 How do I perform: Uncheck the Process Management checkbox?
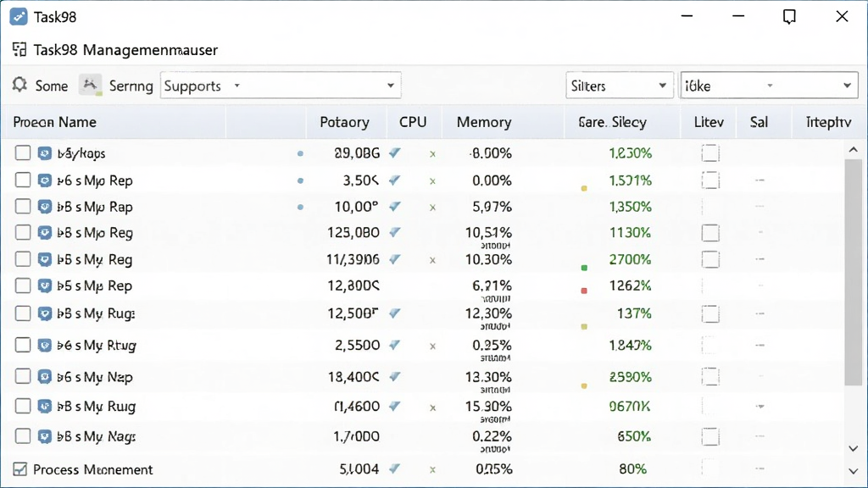(20, 469)
